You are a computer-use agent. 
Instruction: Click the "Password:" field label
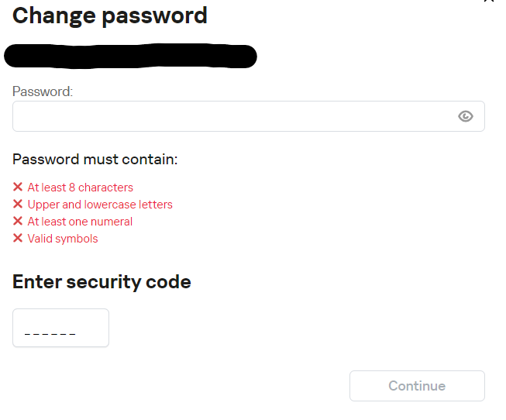point(43,91)
